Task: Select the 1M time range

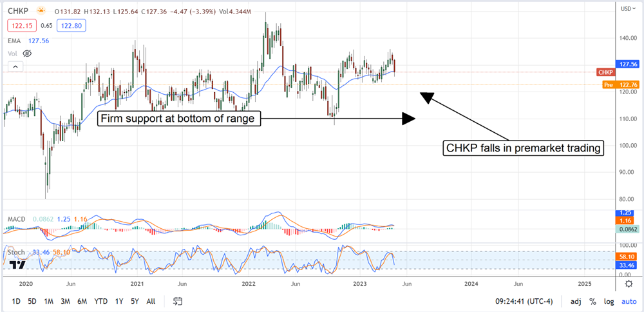Action: click(x=48, y=301)
